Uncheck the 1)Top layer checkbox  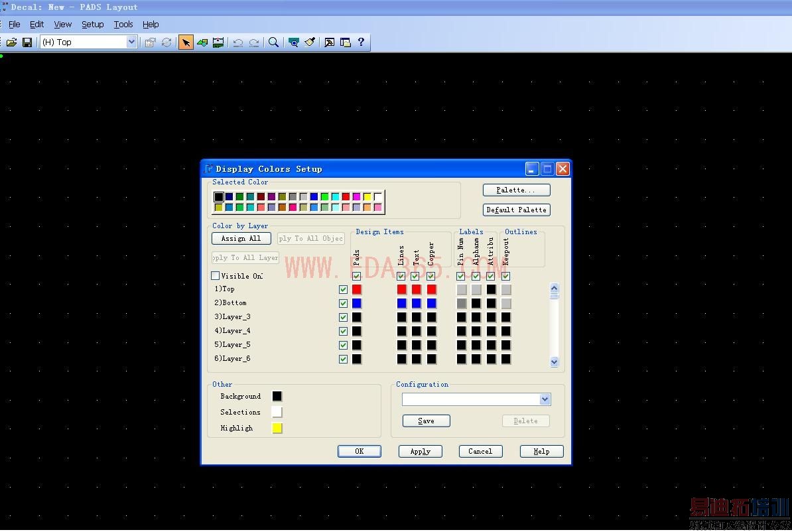click(x=344, y=289)
